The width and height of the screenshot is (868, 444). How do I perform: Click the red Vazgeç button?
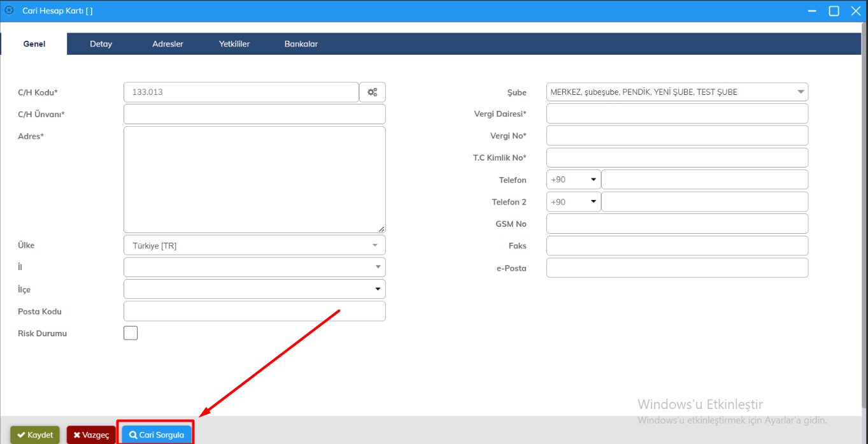pos(91,435)
